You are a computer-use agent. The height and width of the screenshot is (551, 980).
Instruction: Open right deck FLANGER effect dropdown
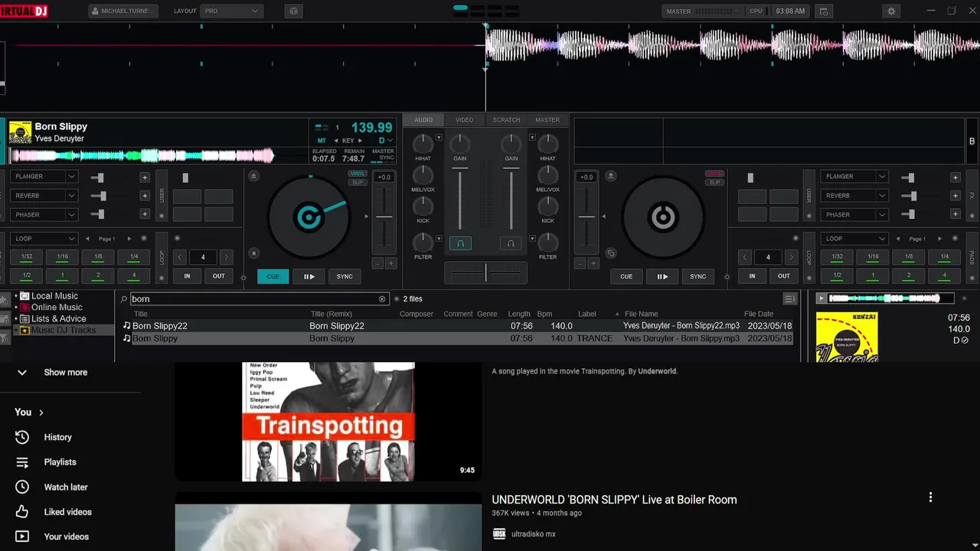point(854,176)
